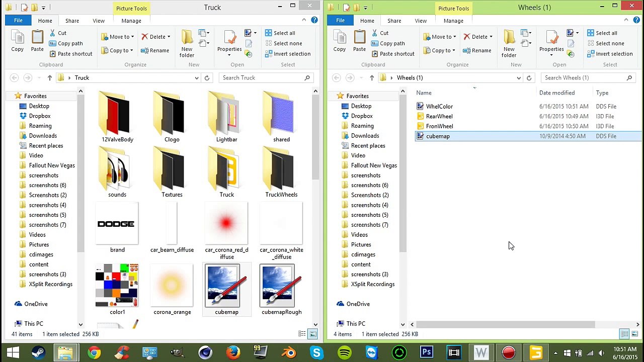Go up one level from the Wheels (1) folder
644x362 pixels.
pyautogui.click(x=371, y=78)
